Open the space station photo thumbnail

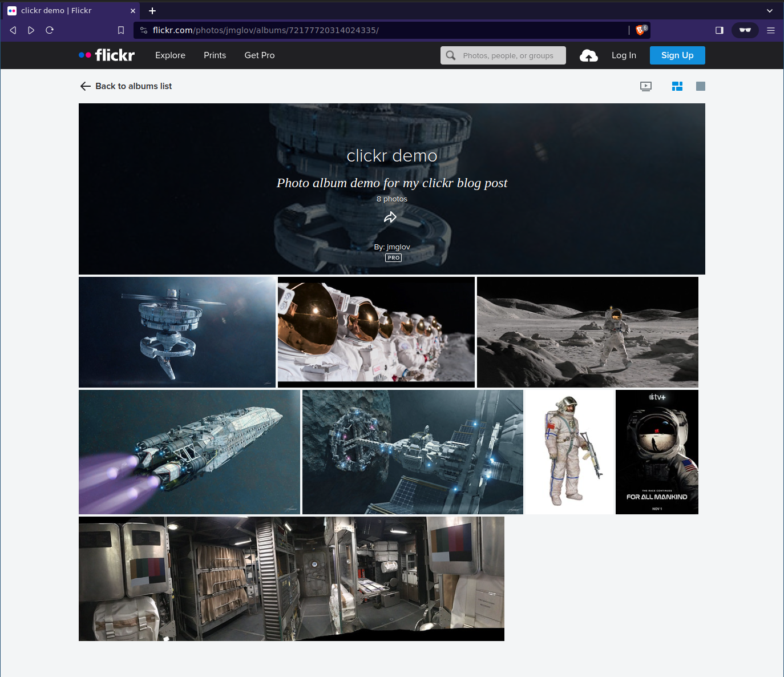[177, 332]
